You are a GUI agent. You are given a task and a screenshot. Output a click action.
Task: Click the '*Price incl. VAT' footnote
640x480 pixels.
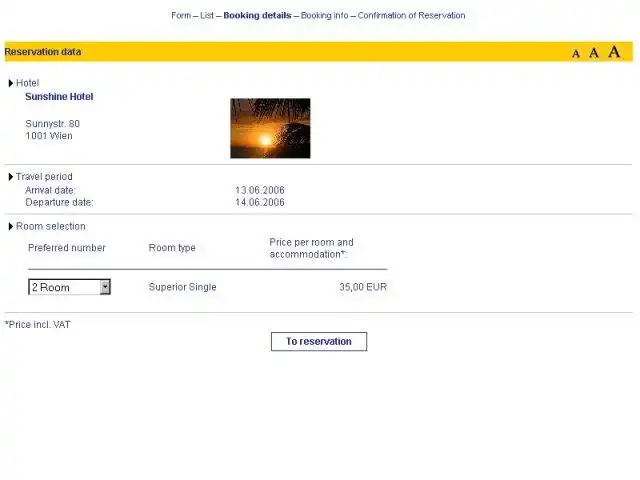(x=38, y=324)
